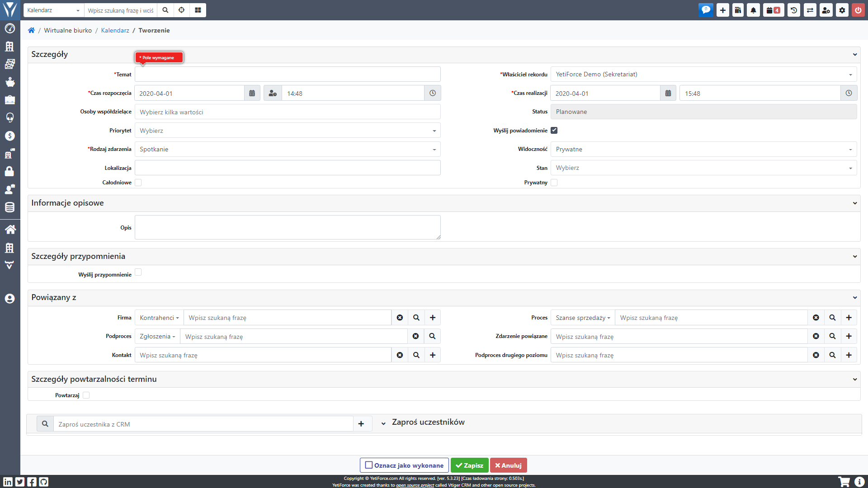Open Rodzaj zdarzenia dropdown showing Spotkanie
Viewport: 868px width, 488px height.
coord(288,149)
